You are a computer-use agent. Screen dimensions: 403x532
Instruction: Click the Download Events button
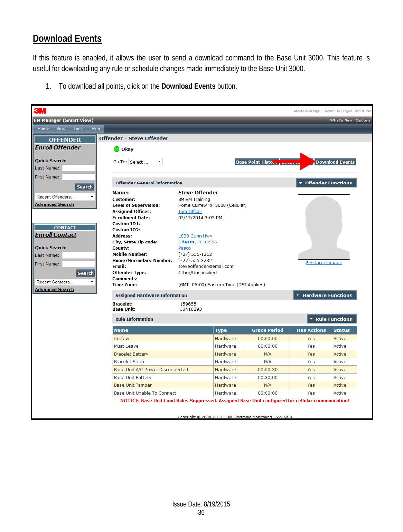tap(335, 162)
